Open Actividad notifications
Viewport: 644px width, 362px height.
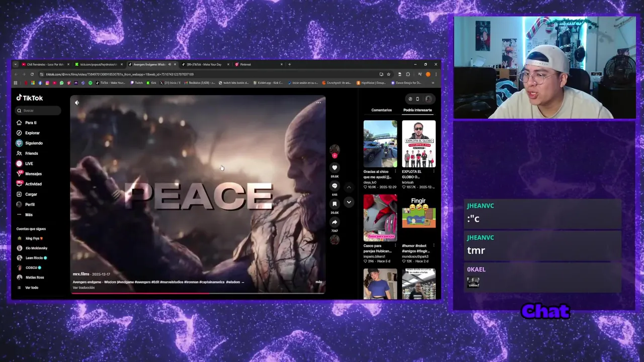[29, 184]
